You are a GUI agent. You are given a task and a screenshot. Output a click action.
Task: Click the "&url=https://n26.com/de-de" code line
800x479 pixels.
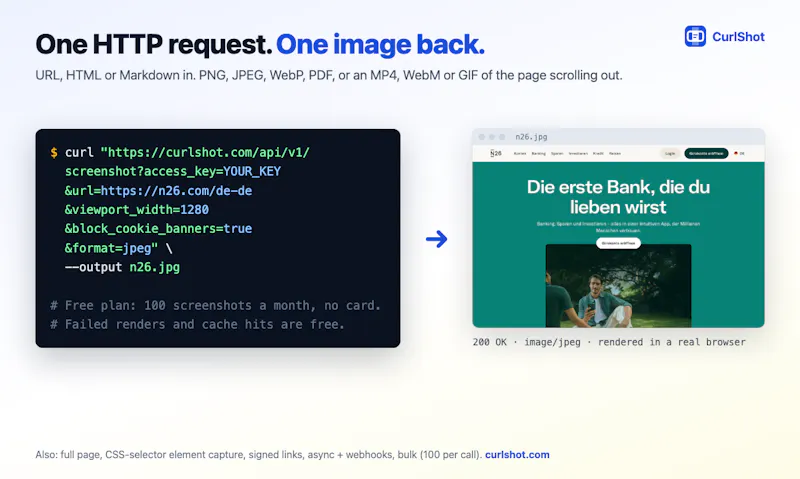(x=158, y=191)
